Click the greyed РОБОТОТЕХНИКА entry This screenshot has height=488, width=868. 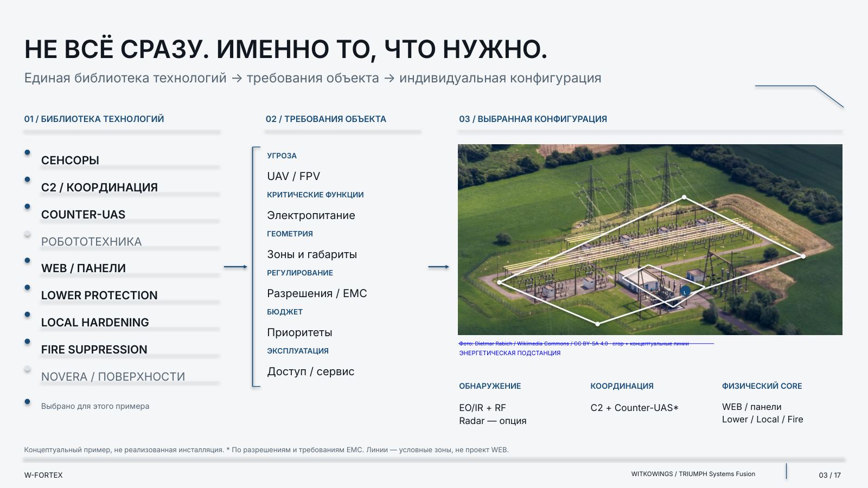click(91, 242)
